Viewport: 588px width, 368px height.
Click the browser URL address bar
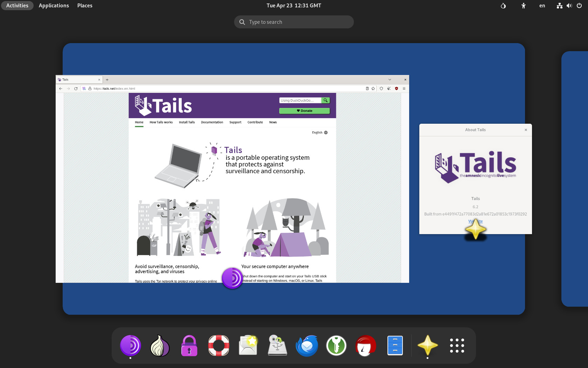[227, 89]
